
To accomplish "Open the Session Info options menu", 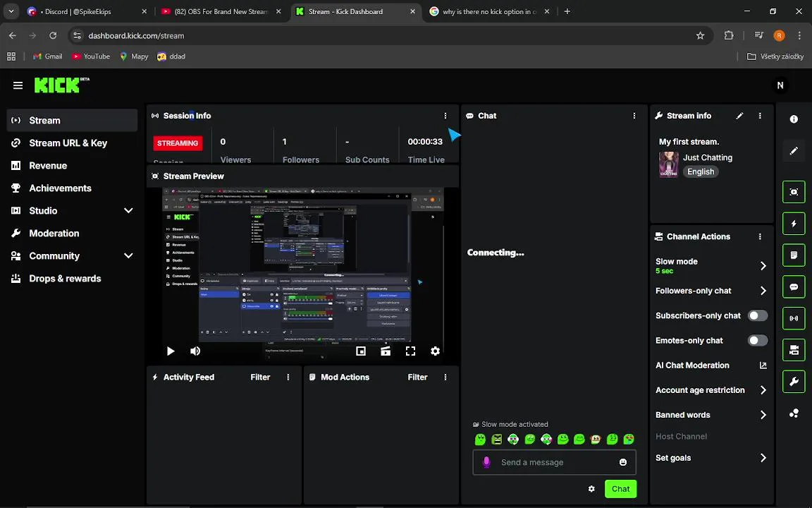I will 445,116.
